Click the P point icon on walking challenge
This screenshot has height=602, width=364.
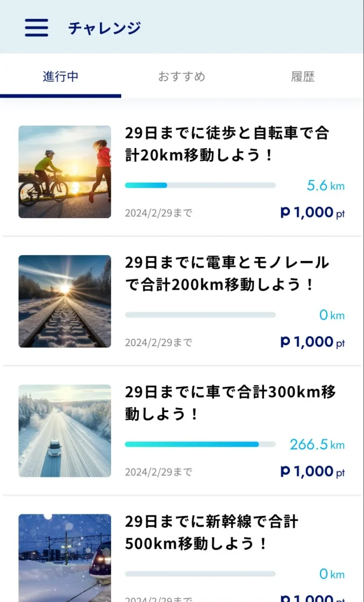pyautogui.click(x=286, y=212)
